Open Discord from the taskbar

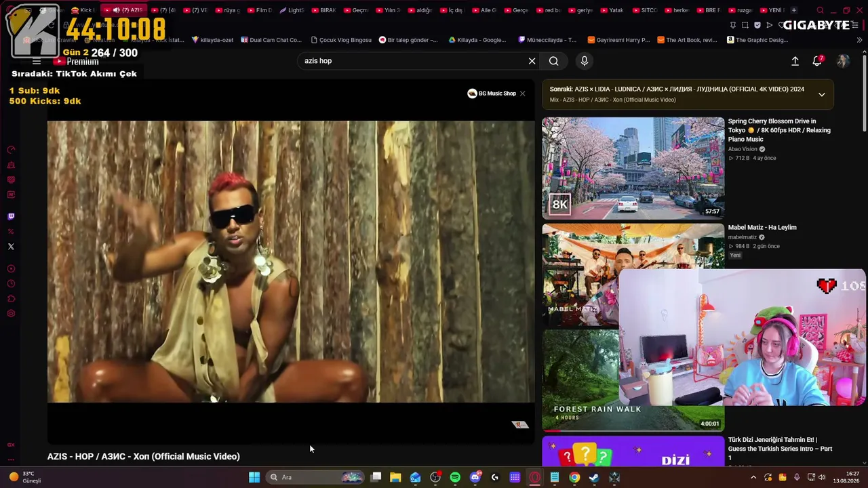(x=475, y=478)
